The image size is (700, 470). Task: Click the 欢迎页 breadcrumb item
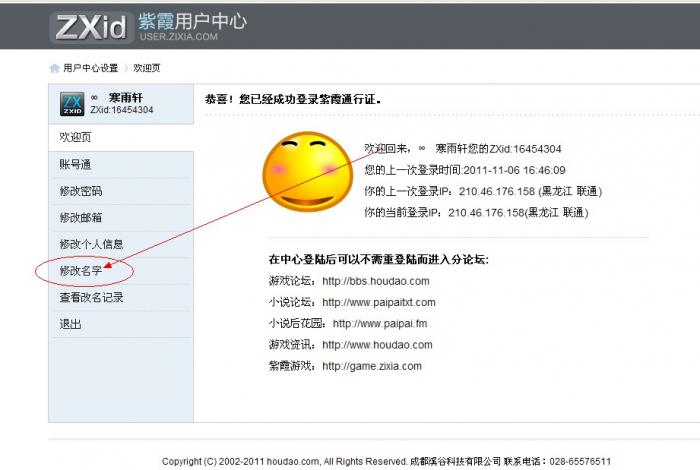tap(146, 68)
